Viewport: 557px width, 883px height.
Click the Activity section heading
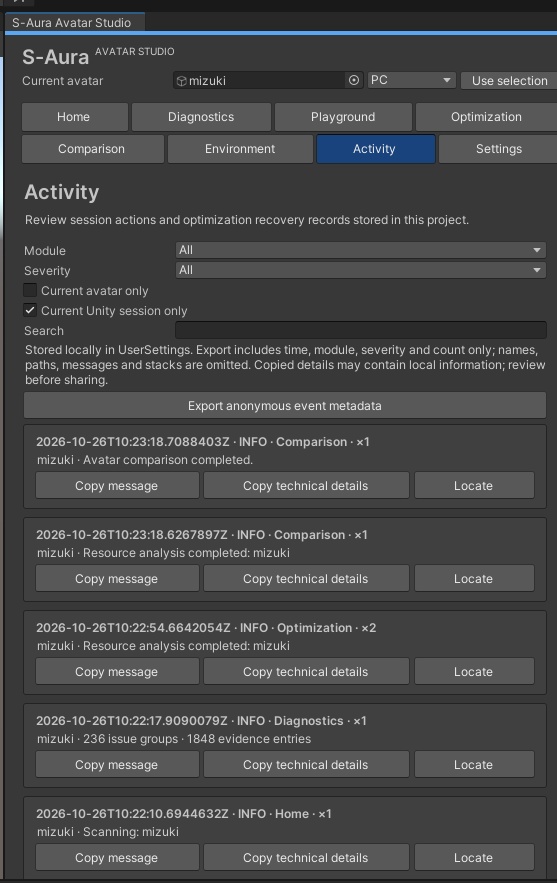tap(62, 192)
